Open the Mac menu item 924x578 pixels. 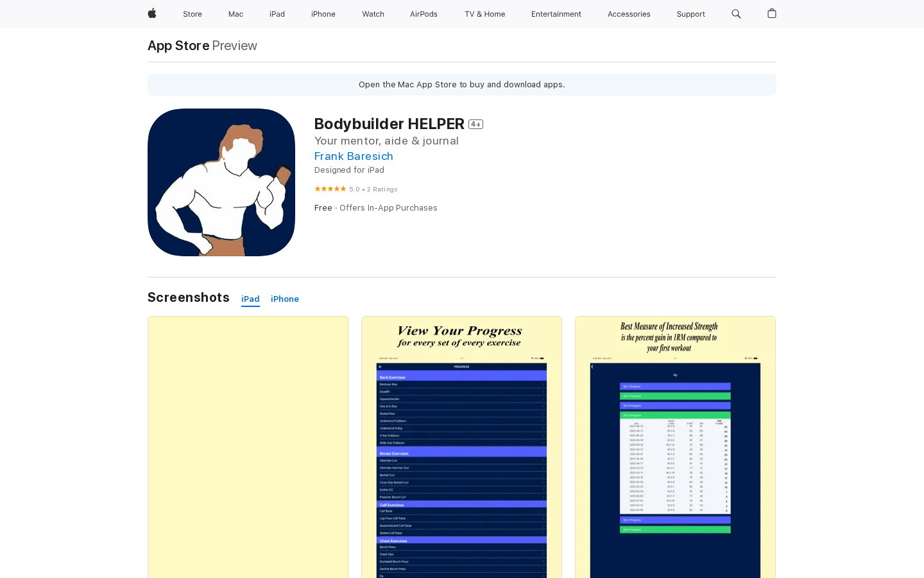point(235,14)
